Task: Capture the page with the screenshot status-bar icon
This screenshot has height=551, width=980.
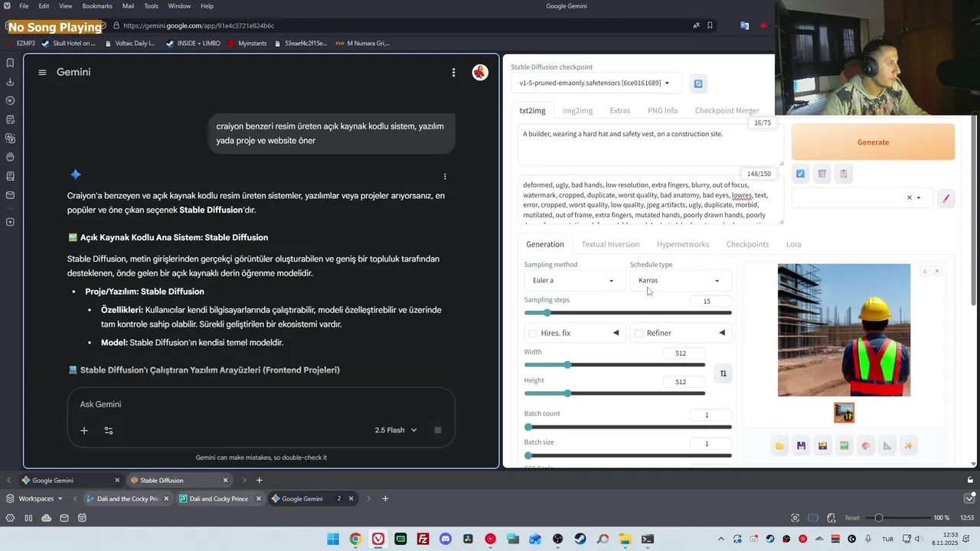Action: 795,518
